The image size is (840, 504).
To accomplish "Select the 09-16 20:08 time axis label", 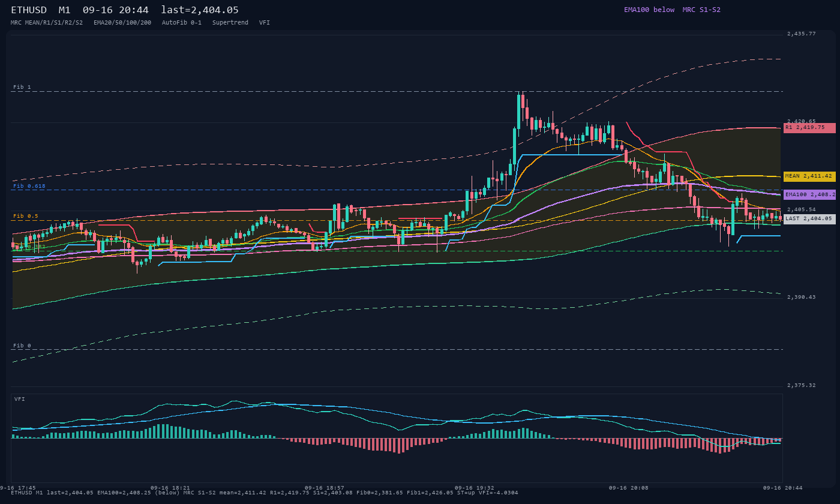I will 629,488.
